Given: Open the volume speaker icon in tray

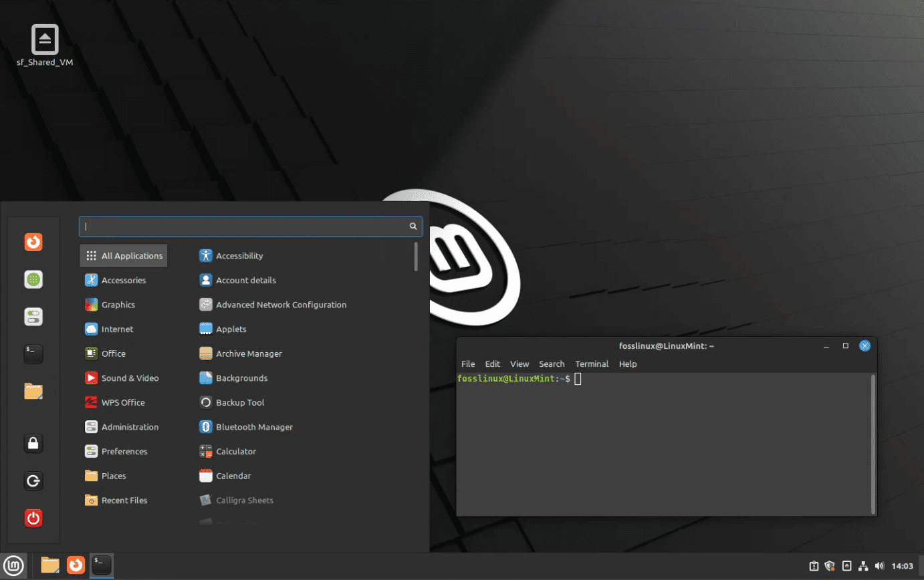Looking at the screenshot, I should 879,566.
